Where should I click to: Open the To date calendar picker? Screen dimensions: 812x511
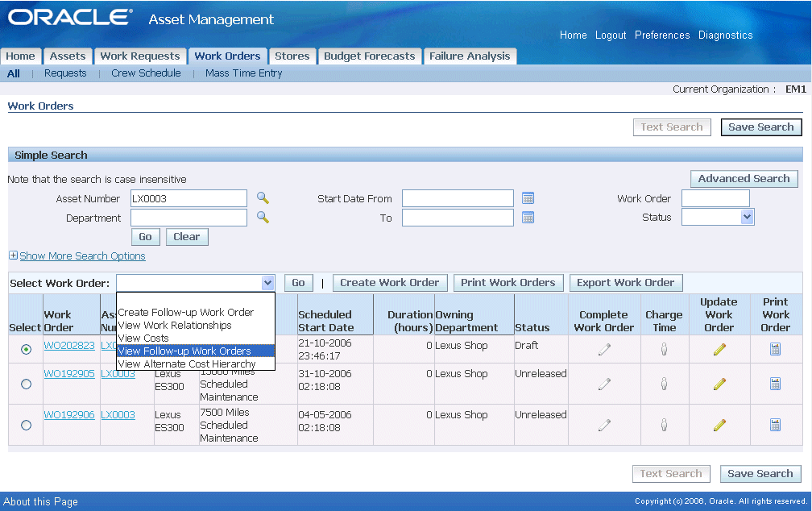click(x=528, y=218)
